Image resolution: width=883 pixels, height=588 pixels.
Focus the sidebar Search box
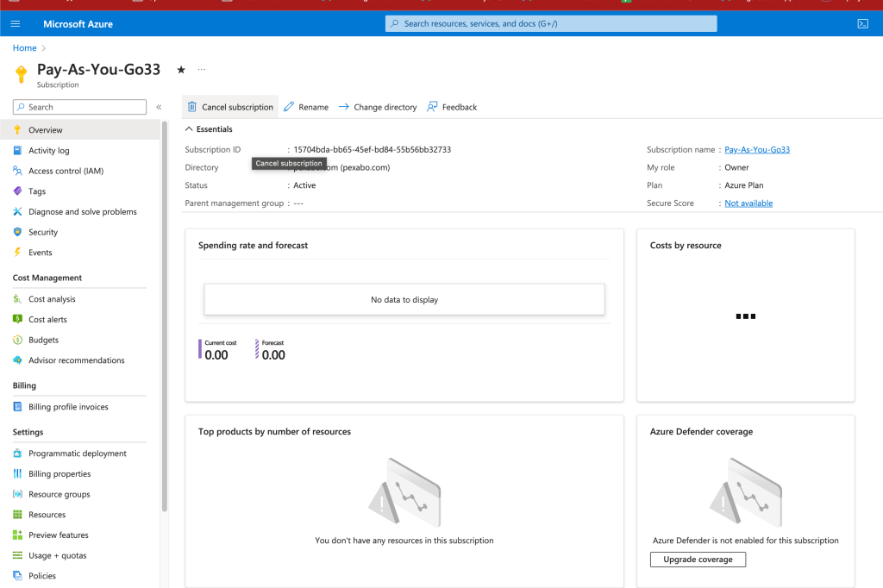point(79,107)
